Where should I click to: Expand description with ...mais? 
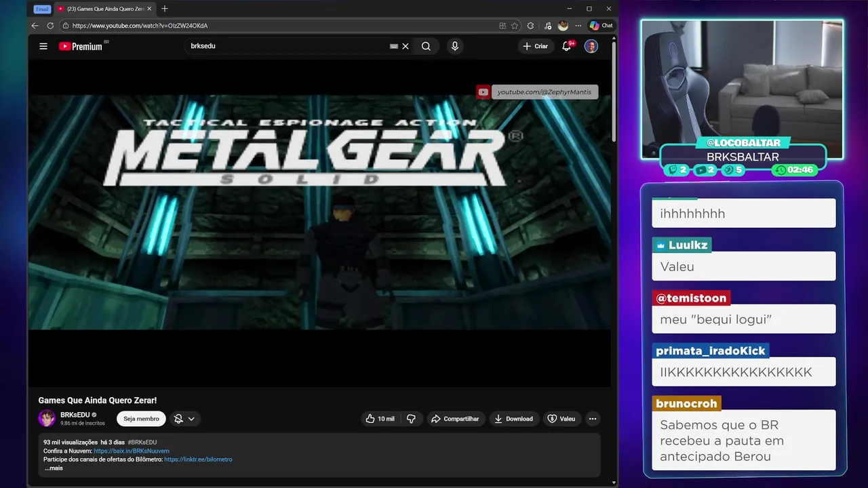coord(54,468)
